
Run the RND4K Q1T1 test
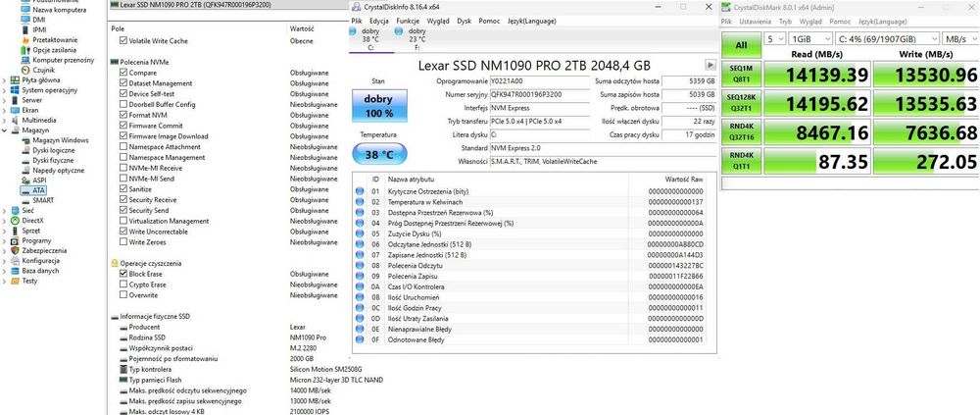click(x=741, y=161)
